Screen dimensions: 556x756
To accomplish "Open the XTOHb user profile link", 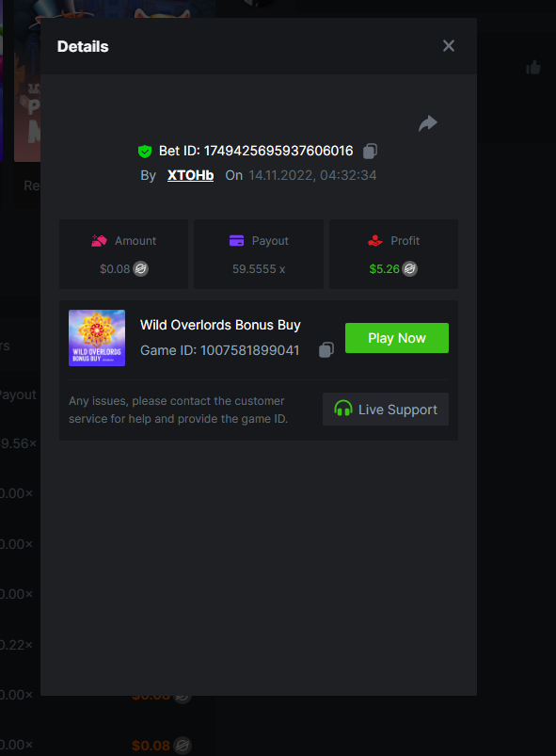I will pyautogui.click(x=190, y=175).
